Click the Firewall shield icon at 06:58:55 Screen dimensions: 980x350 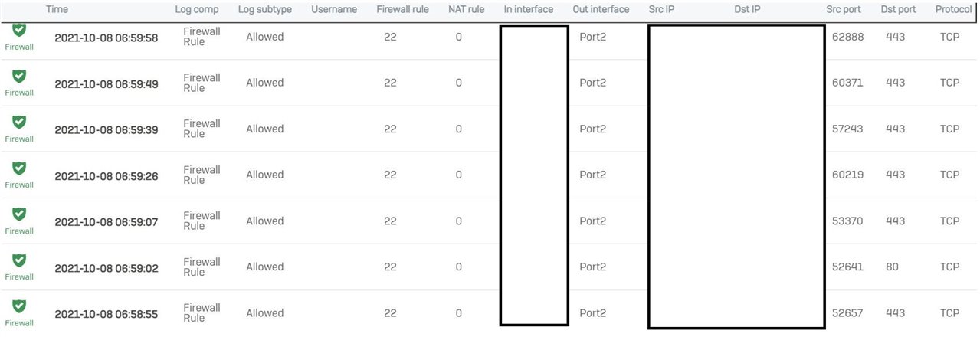click(19, 306)
